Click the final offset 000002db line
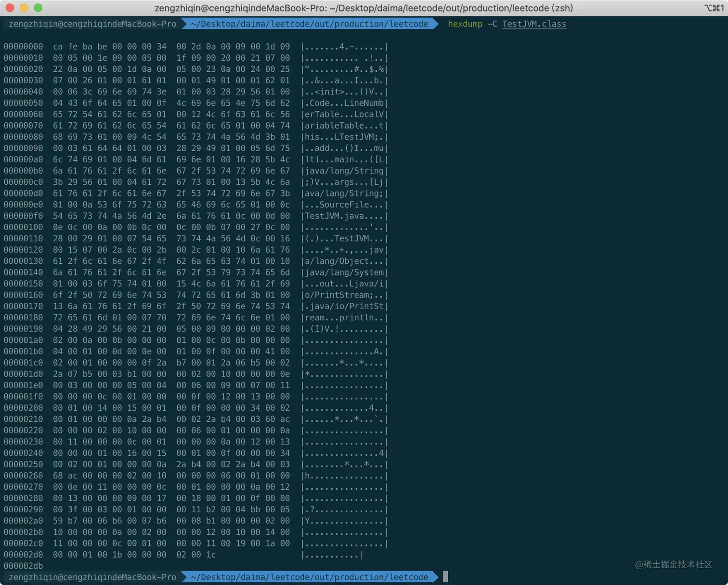The image size is (728, 585). (x=23, y=566)
